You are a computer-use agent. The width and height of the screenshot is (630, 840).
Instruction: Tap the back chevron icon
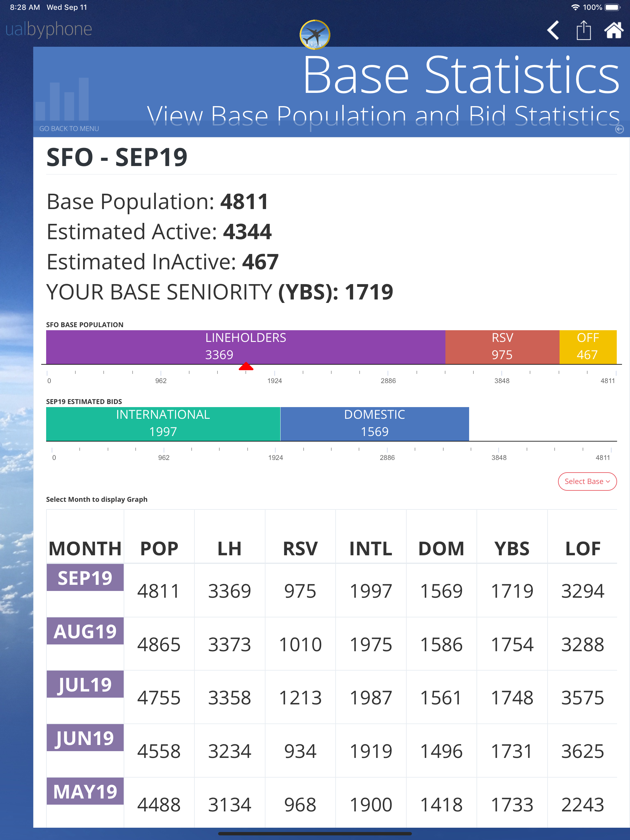pos(553,30)
